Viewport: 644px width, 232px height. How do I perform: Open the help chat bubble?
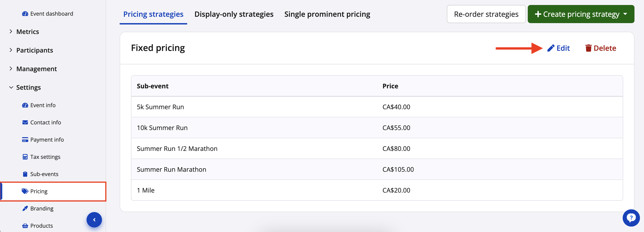click(631, 218)
